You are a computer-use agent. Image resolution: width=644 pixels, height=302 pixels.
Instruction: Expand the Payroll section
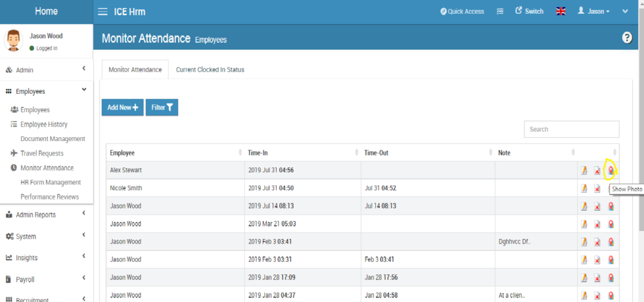tap(47, 279)
